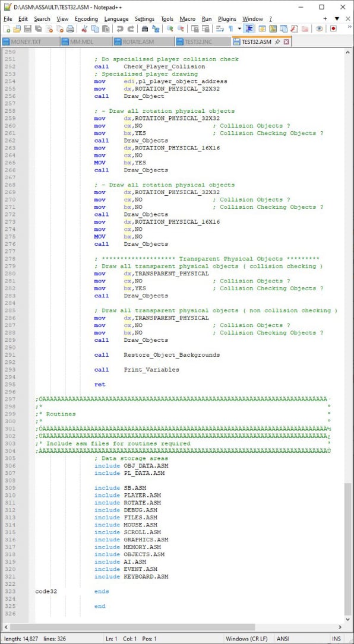Click the plus button for new tab
The height and width of the screenshot is (644, 354).
[x=325, y=18]
